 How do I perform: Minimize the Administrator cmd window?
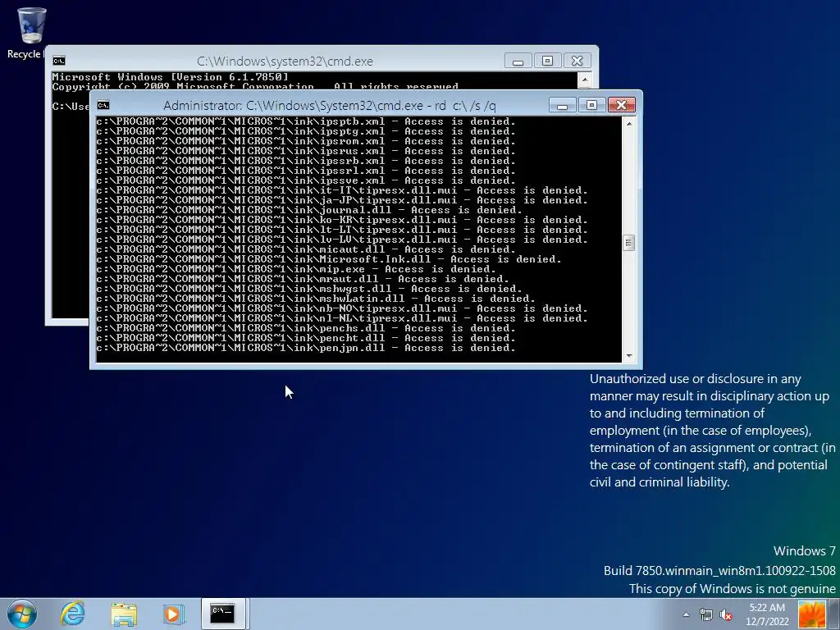tap(562, 105)
